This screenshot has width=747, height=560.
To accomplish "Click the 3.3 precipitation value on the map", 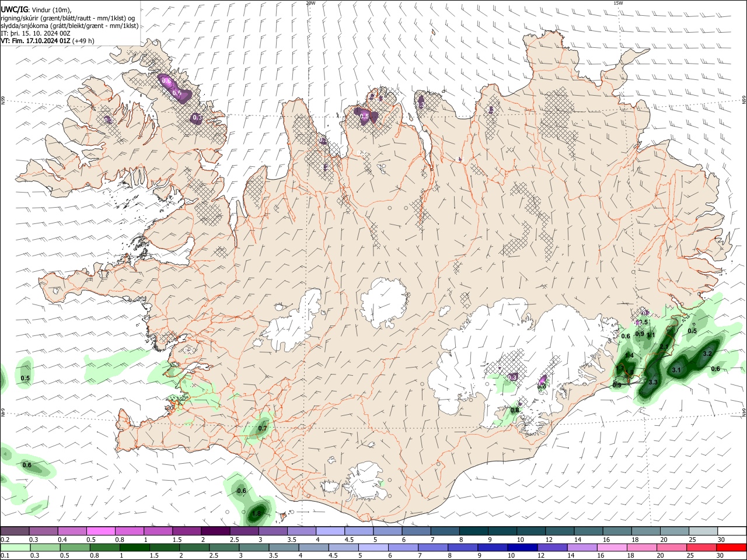I will tap(653, 383).
